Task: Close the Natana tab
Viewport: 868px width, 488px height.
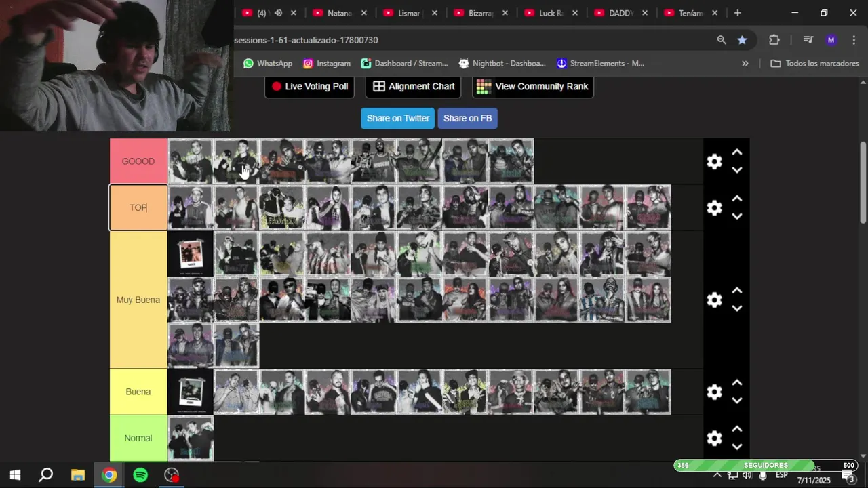Action: point(364,13)
